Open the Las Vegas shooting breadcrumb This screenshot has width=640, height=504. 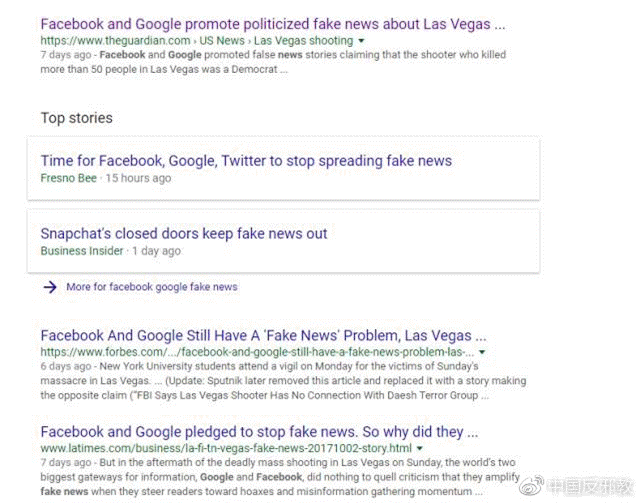pyautogui.click(x=303, y=40)
